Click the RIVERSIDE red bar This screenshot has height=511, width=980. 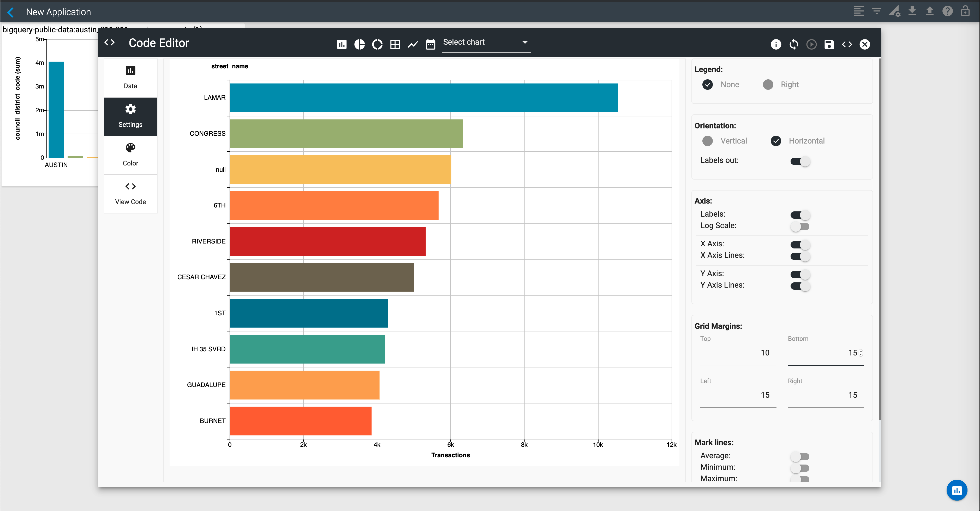point(327,241)
